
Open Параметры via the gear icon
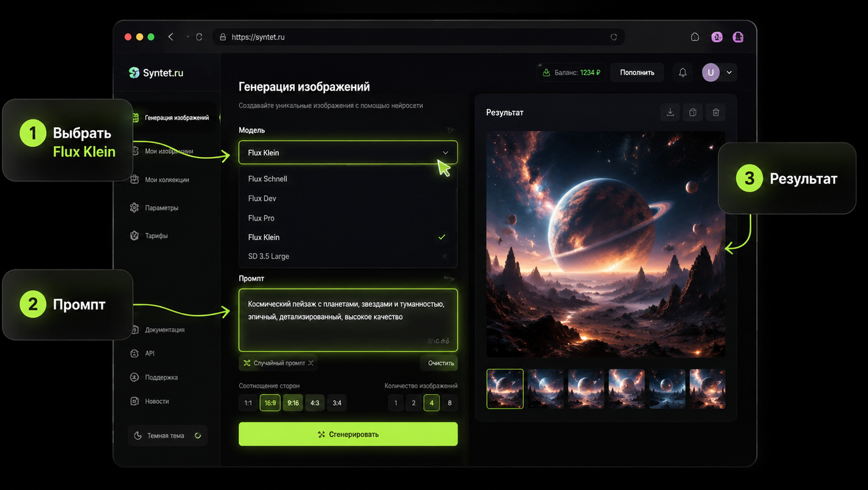point(134,208)
